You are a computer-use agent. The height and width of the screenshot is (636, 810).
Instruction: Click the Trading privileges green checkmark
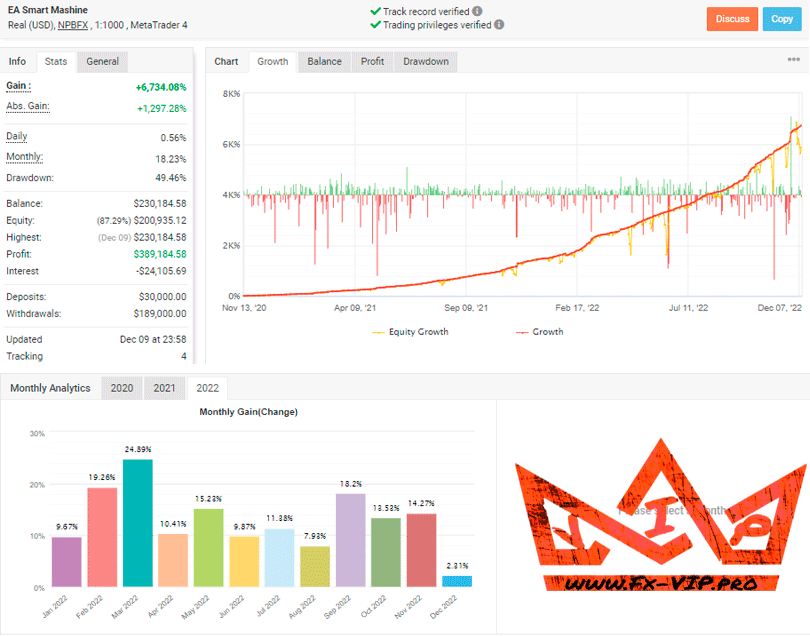375,25
